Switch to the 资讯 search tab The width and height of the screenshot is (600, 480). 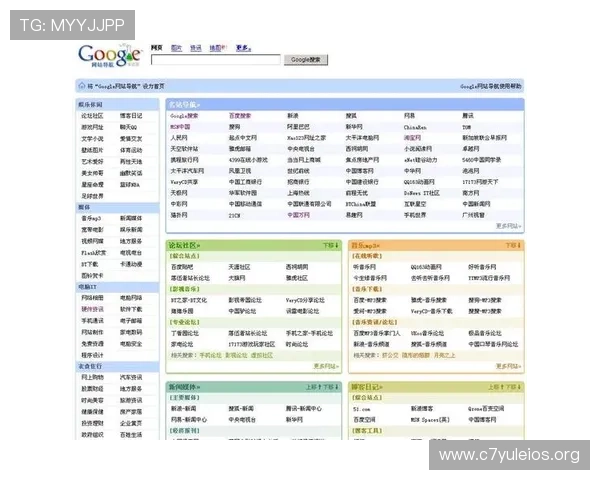click(196, 48)
